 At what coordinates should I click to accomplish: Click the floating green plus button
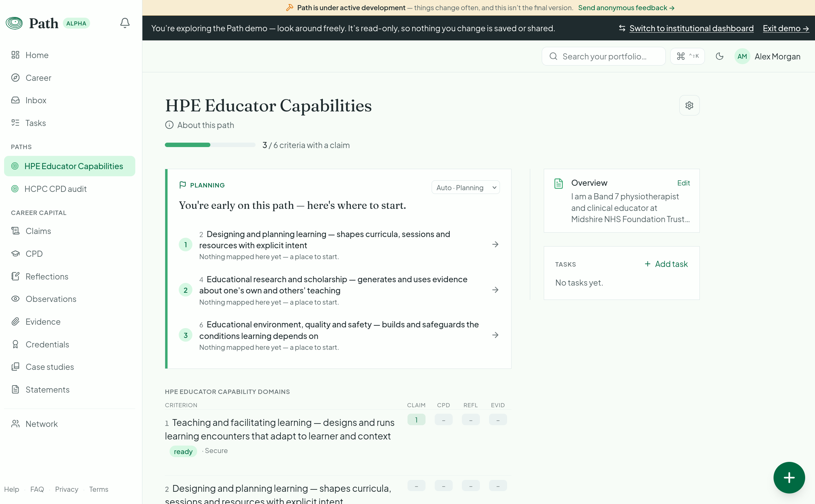(x=789, y=478)
